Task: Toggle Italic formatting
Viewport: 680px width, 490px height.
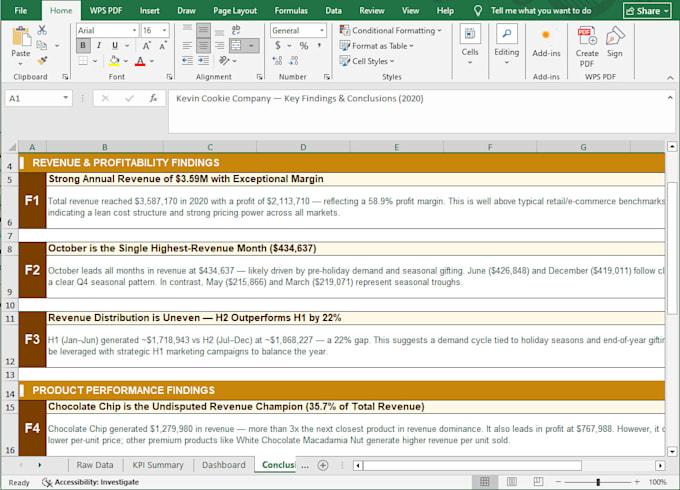Action: coord(99,46)
